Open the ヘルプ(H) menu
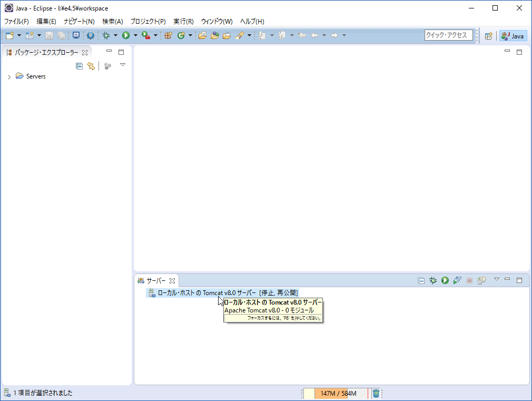532x401 pixels. (252, 22)
